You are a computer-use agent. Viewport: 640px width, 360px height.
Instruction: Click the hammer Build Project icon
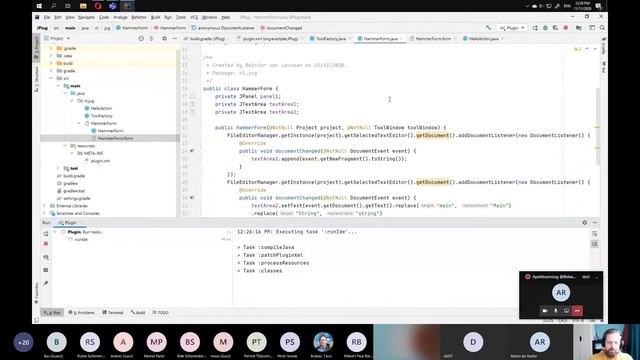pos(488,28)
